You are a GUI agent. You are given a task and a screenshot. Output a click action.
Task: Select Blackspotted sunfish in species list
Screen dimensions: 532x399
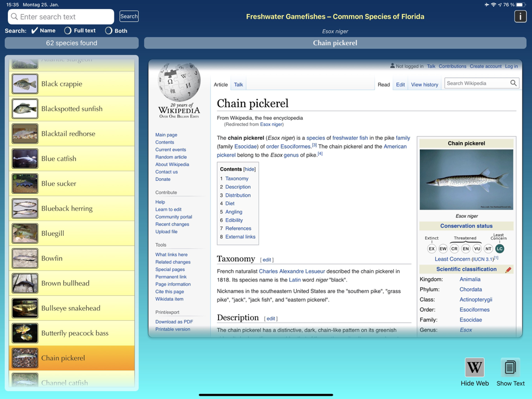[x=72, y=109]
